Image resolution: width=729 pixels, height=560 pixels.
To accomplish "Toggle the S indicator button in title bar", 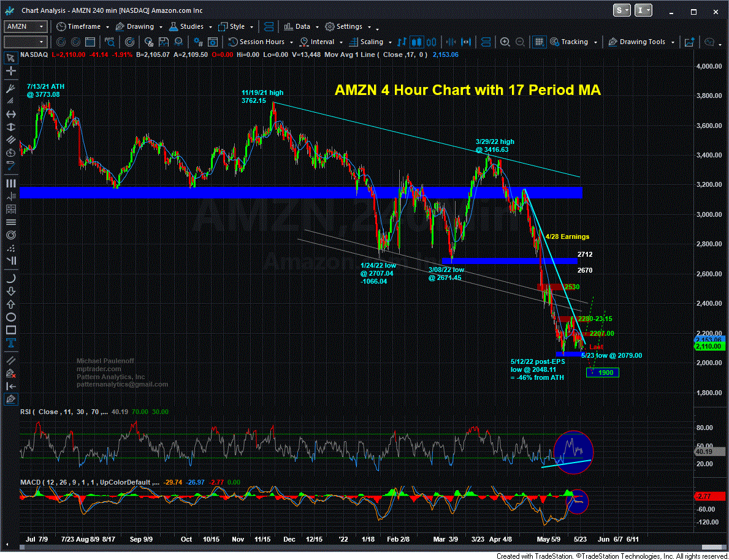I will (622, 10).
